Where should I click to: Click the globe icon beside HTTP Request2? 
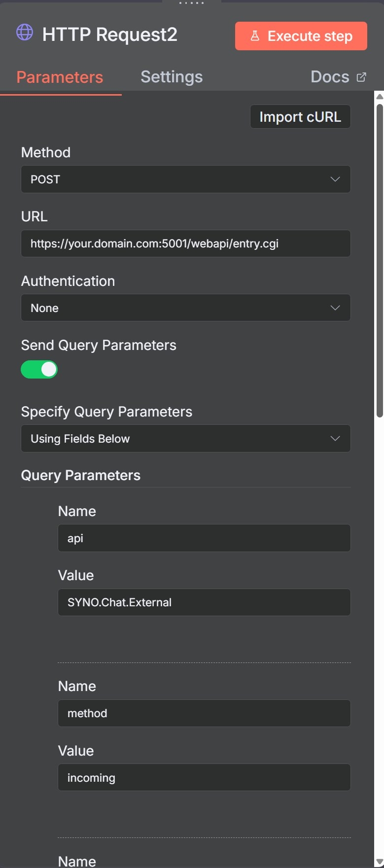[x=25, y=33]
